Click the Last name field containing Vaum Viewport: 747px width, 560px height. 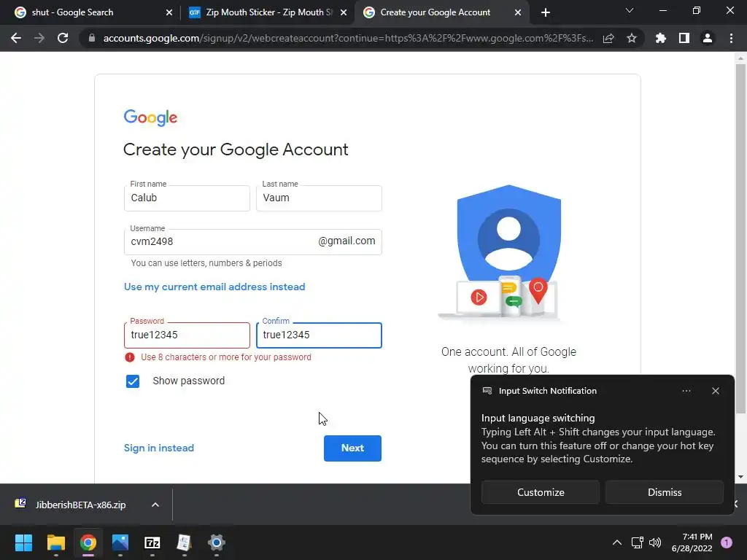point(319,198)
